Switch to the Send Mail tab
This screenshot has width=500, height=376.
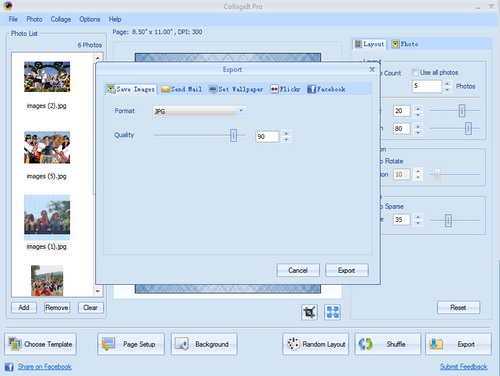(182, 89)
